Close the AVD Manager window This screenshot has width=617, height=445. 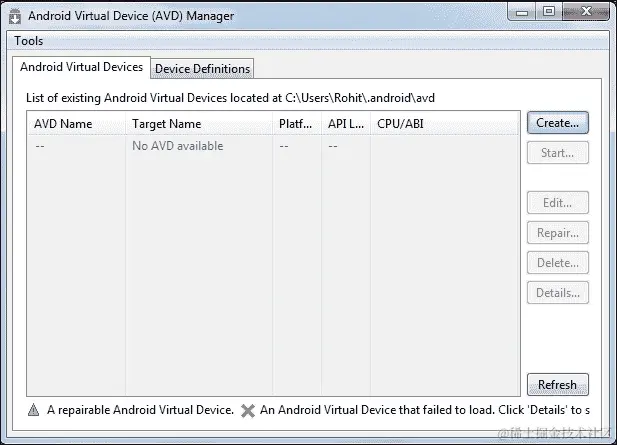click(x=586, y=12)
